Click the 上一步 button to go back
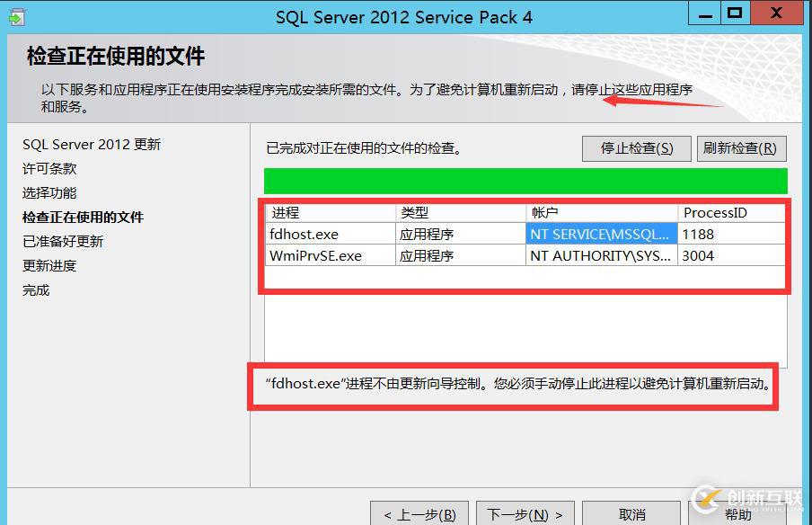This screenshot has width=812, height=525. click(419, 512)
